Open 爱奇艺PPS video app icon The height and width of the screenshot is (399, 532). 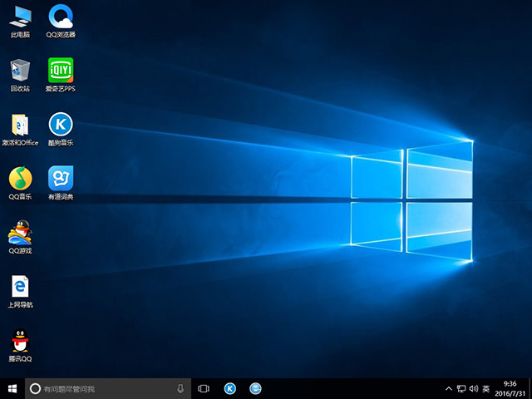[60, 70]
